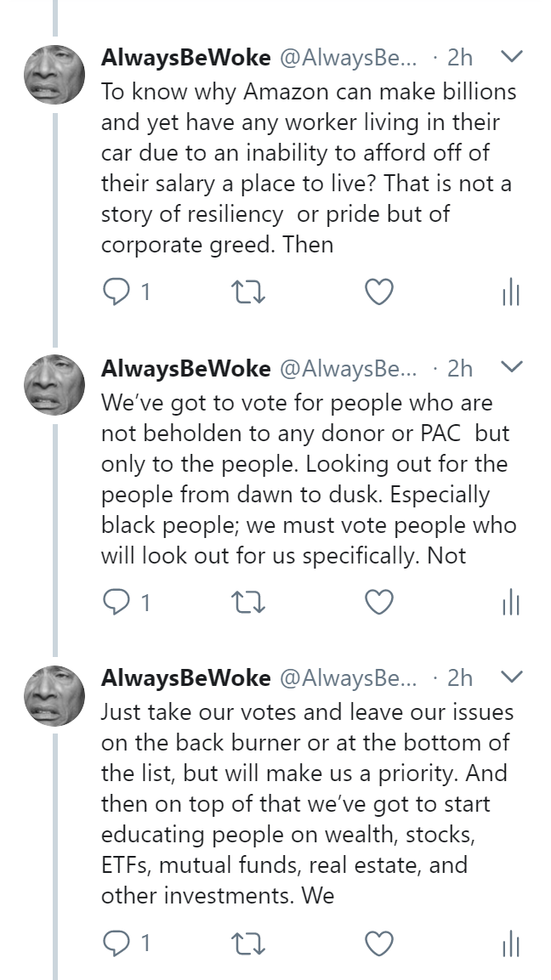The image size is (551, 980).
Task: Expand options chevron on Amazon tweet
Action: tap(510, 58)
